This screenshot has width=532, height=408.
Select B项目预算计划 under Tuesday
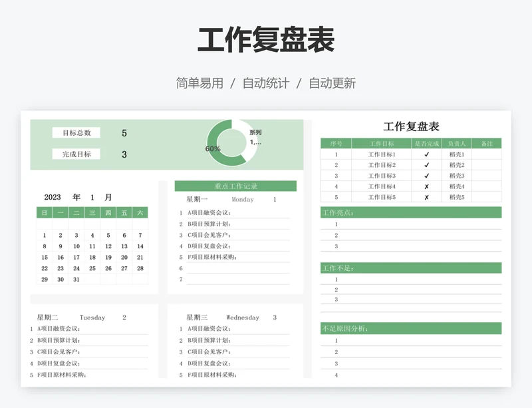pos(59,340)
